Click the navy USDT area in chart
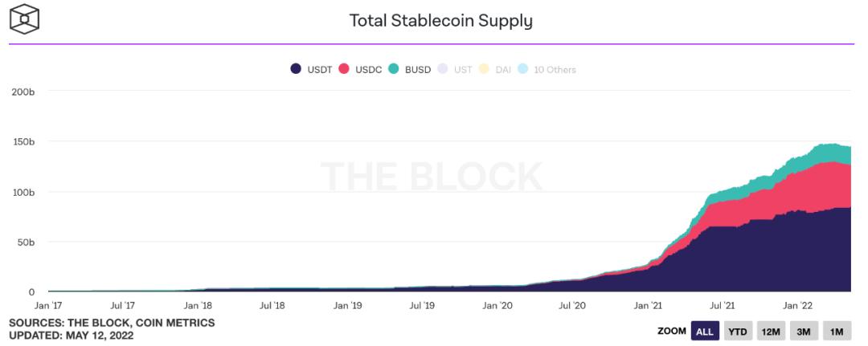 (x=772, y=257)
